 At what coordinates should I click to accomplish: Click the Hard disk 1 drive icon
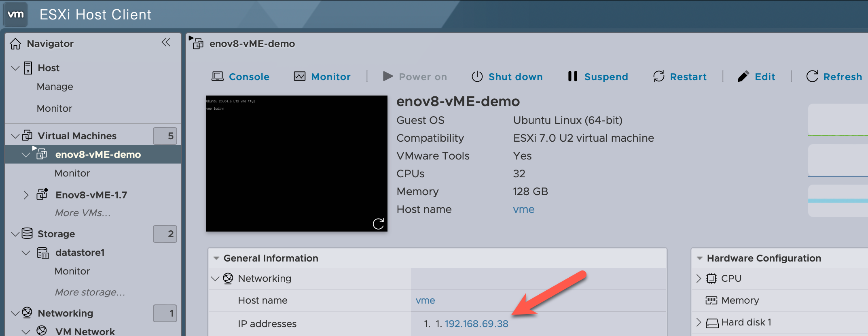coord(712,323)
